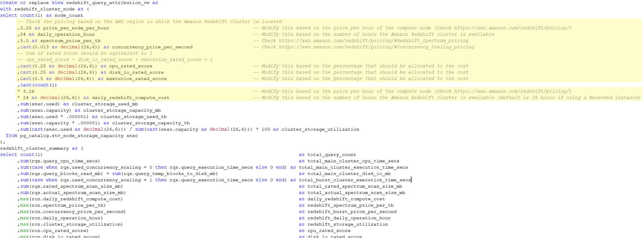Screen dimensions: 644x238
Task: Click pg_catalog.stv_node_storage_capacity table name
Action: pos(72,136)
